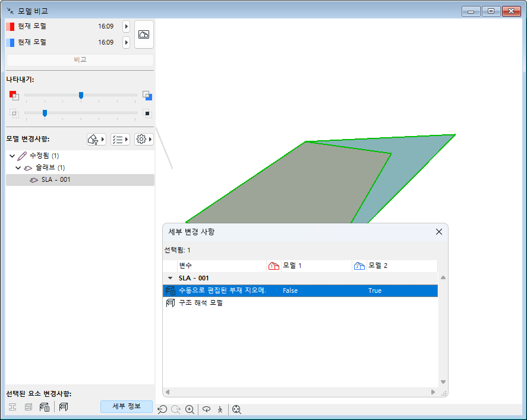Collapse the SLA - 001 details group
The width and height of the screenshot is (527, 420).
(170, 278)
